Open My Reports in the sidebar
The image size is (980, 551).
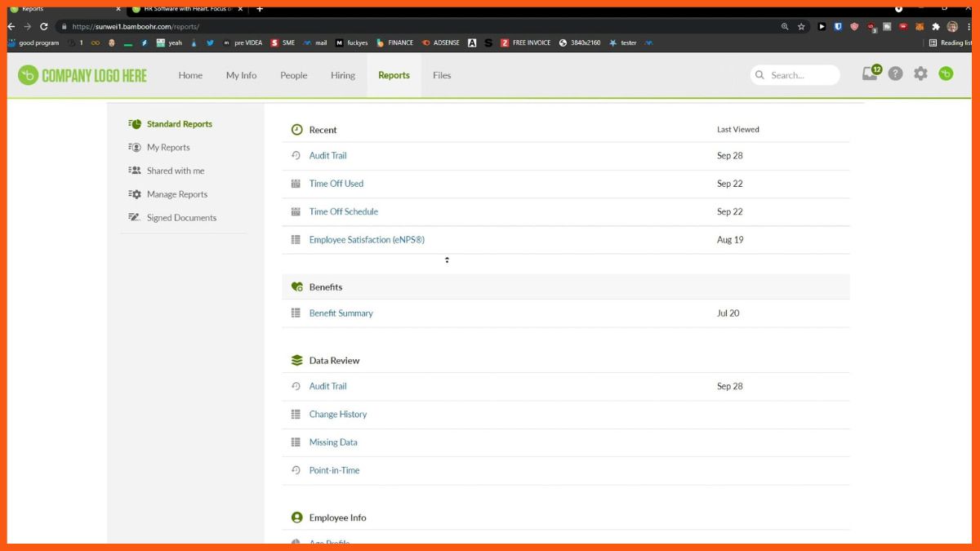click(x=168, y=148)
